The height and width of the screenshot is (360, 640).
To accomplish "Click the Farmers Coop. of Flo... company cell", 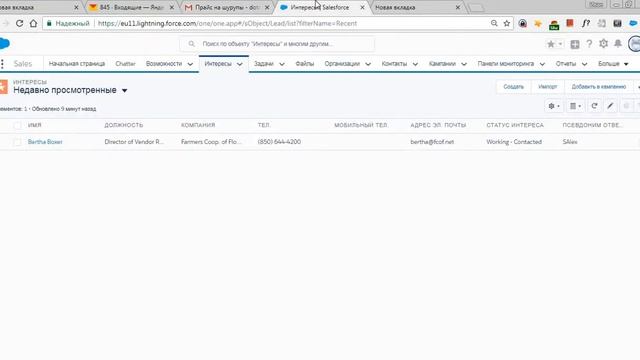I will point(211,142).
